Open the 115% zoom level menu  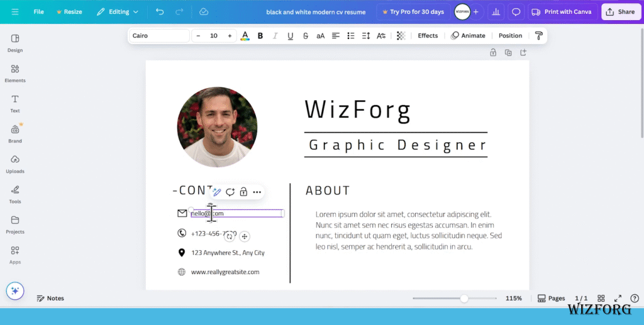click(x=513, y=299)
